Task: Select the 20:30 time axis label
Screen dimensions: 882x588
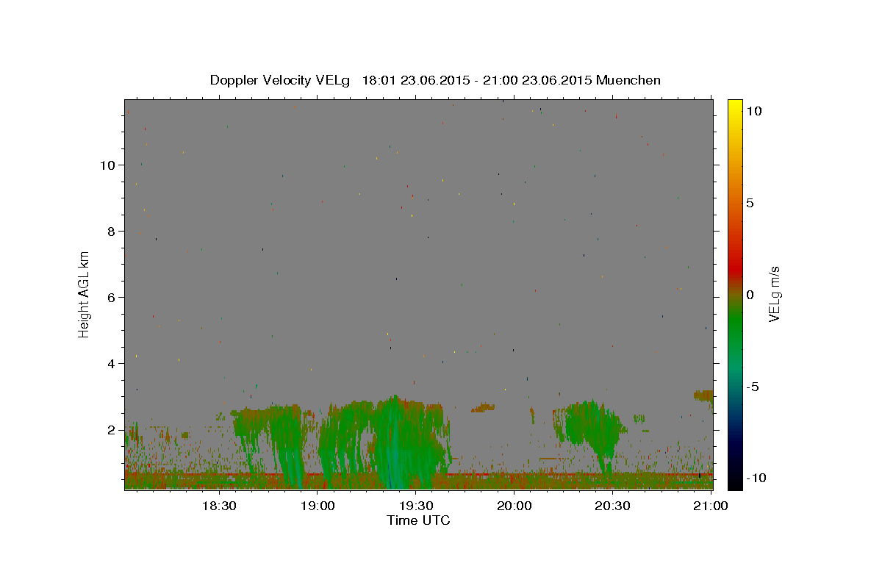Action: pyautogui.click(x=612, y=506)
